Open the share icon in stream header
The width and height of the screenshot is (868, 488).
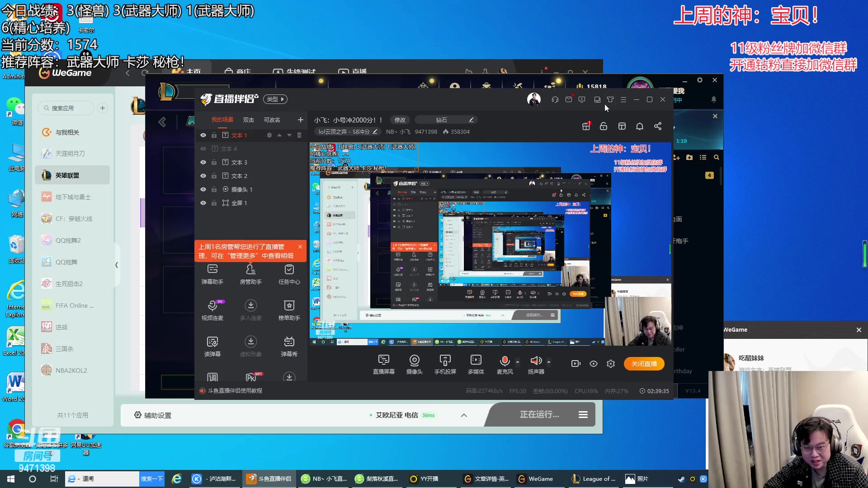(658, 127)
